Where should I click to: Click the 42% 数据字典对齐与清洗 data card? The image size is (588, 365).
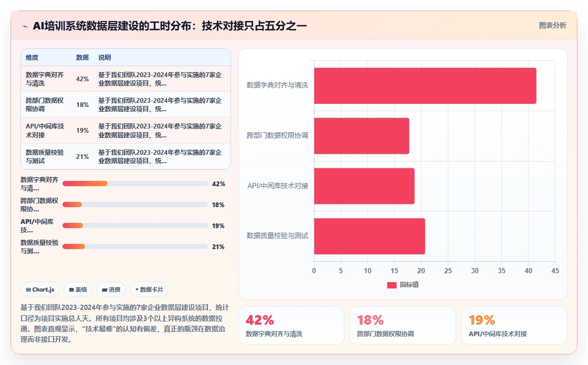291,325
